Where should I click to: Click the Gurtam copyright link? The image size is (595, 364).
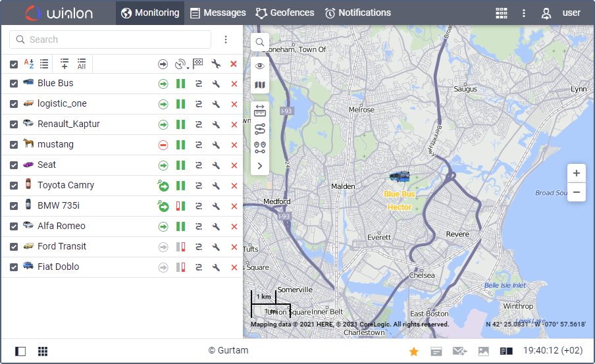tap(228, 350)
